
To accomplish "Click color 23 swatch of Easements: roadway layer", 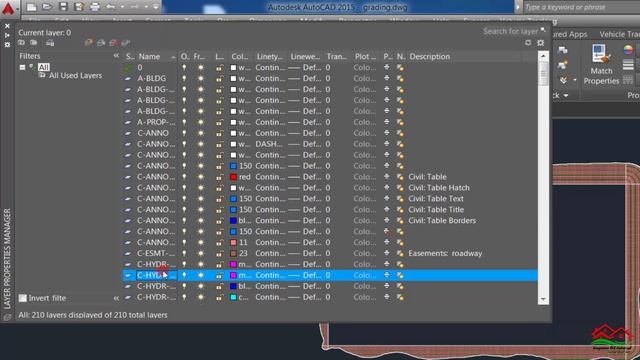I will click(x=233, y=253).
